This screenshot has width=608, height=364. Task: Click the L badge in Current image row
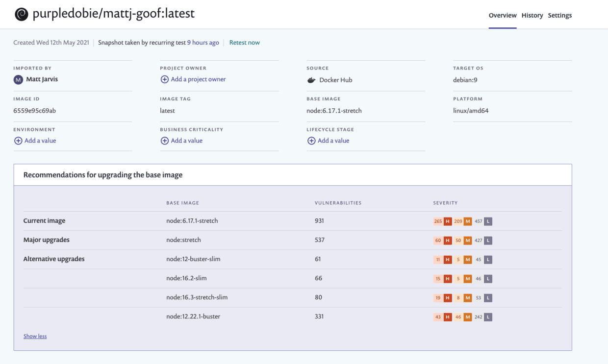point(488,221)
